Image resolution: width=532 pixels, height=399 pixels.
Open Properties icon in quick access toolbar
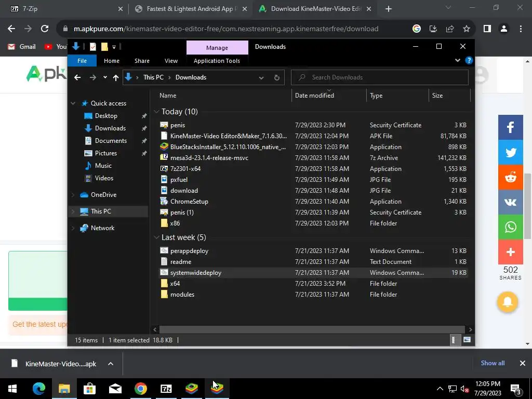[92, 47]
